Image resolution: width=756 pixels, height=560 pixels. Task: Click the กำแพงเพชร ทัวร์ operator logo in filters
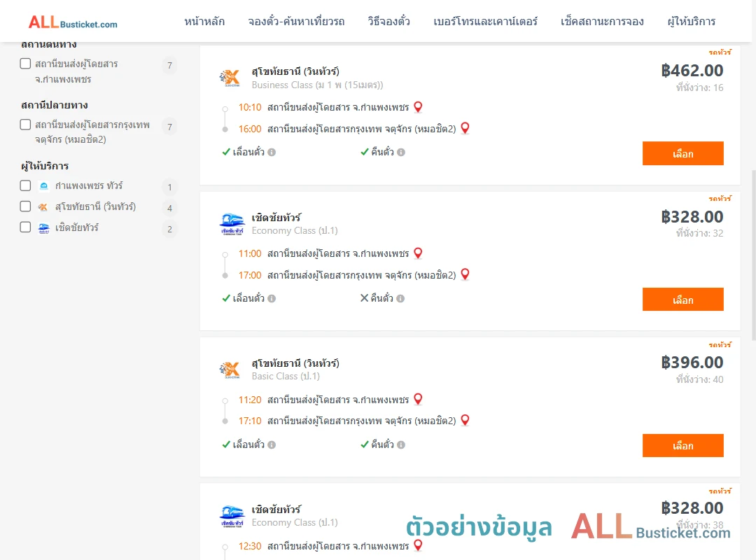point(44,186)
